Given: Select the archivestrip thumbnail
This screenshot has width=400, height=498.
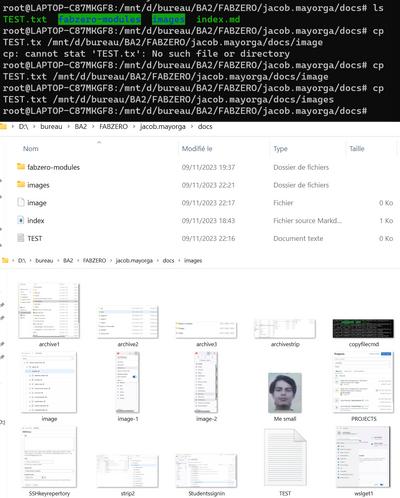Looking at the screenshot, I should point(285,329).
